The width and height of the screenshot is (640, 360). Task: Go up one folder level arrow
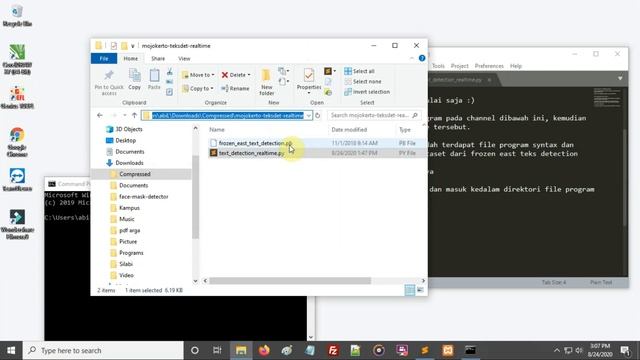click(134, 116)
